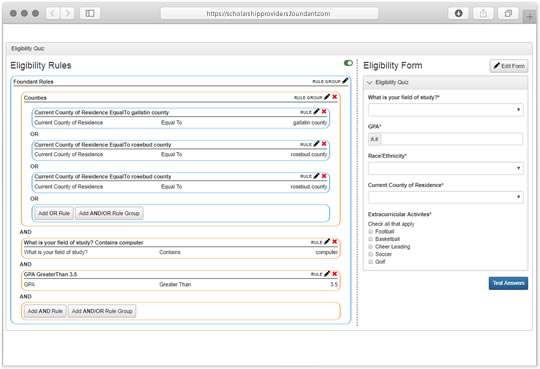Screen dimensions: 540x369
Task: Delete the field of study Contains computer rule
Action: [x=334, y=242]
